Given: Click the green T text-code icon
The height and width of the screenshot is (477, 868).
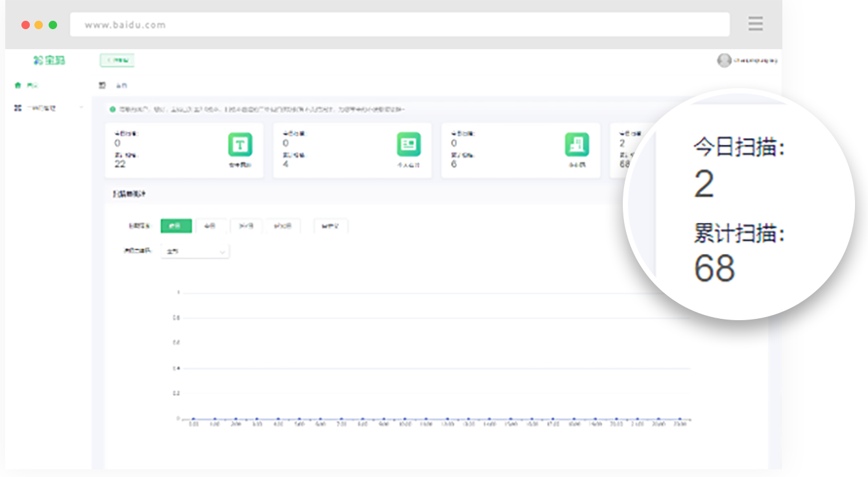Looking at the screenshot, I should [x=240, y=145].
